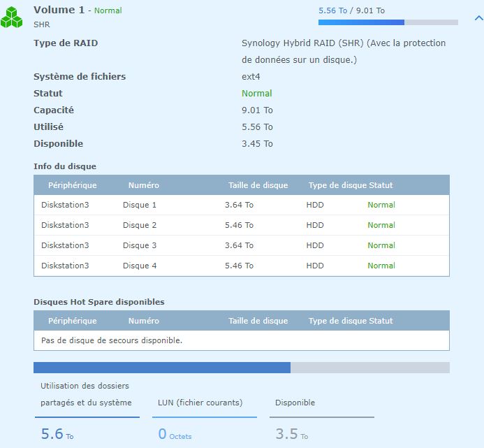
Task: Click the 5.56 To / 9.01 To usage text
Action: point(351,10)
